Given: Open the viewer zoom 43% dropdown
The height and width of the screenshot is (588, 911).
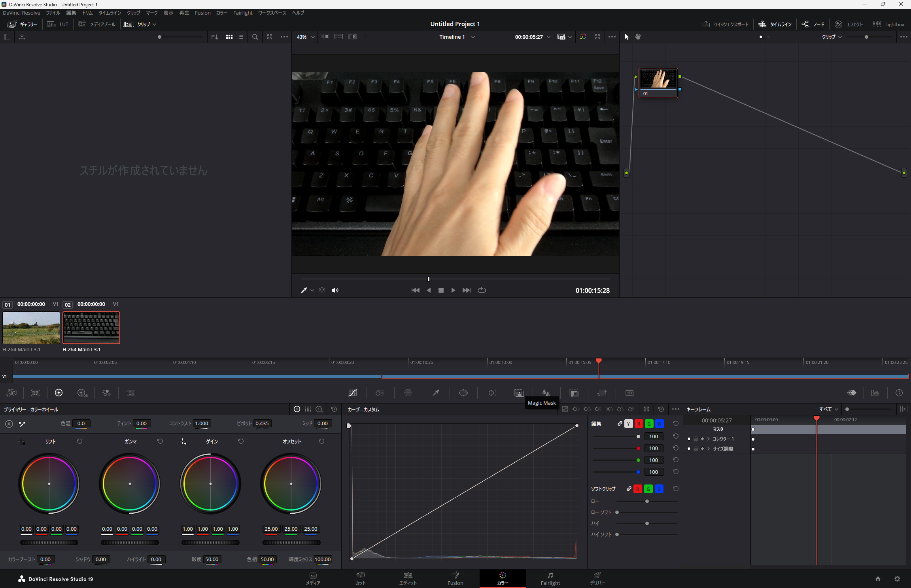Looking at the screenshot, I should tap(306, 37).
